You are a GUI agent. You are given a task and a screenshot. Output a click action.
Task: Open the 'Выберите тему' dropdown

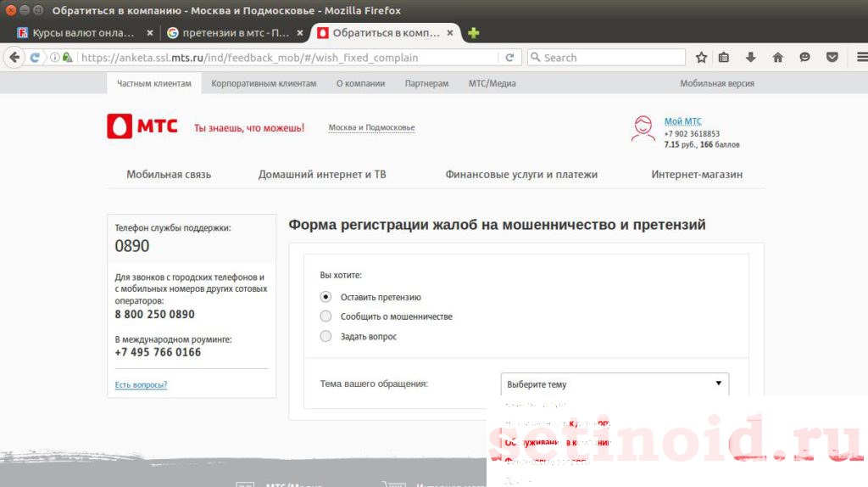tap(615, 384)
